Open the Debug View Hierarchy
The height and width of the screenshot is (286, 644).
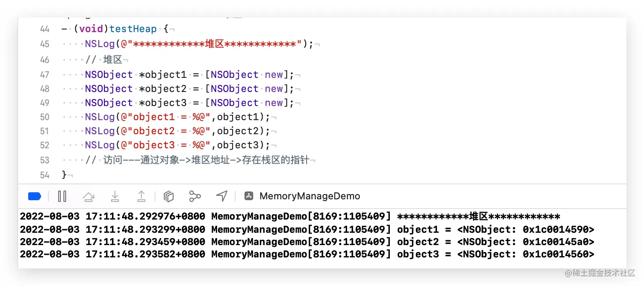click(x=169, y=196)
